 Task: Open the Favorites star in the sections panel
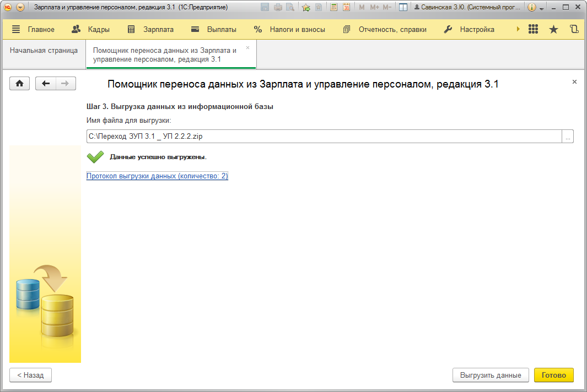(553, 29)
